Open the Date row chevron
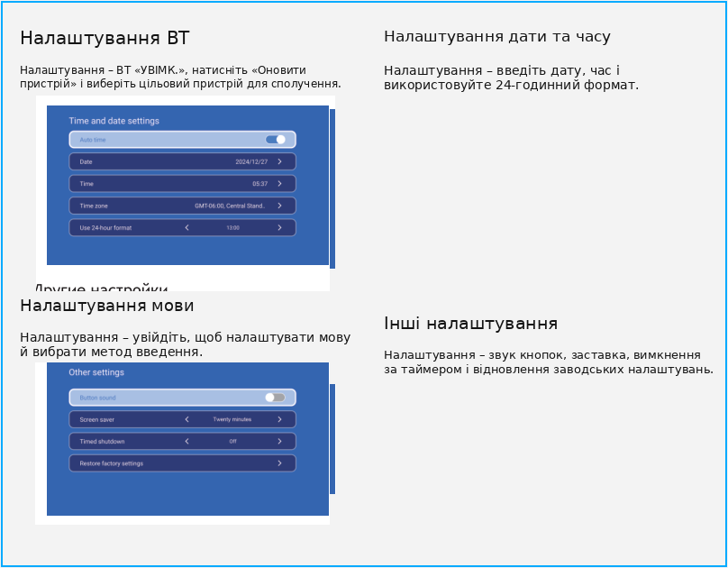 279,161
